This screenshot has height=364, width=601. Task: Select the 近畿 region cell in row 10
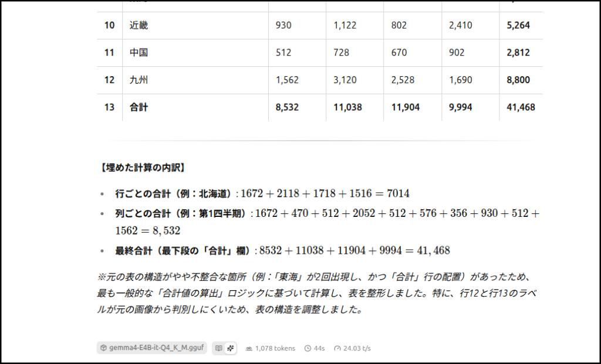tap(139, 25)
